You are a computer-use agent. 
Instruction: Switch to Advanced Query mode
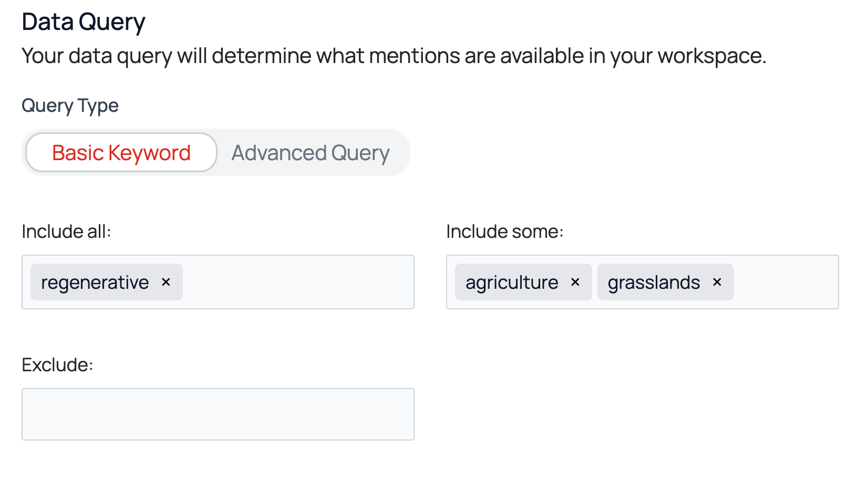[x=311, y=153]
